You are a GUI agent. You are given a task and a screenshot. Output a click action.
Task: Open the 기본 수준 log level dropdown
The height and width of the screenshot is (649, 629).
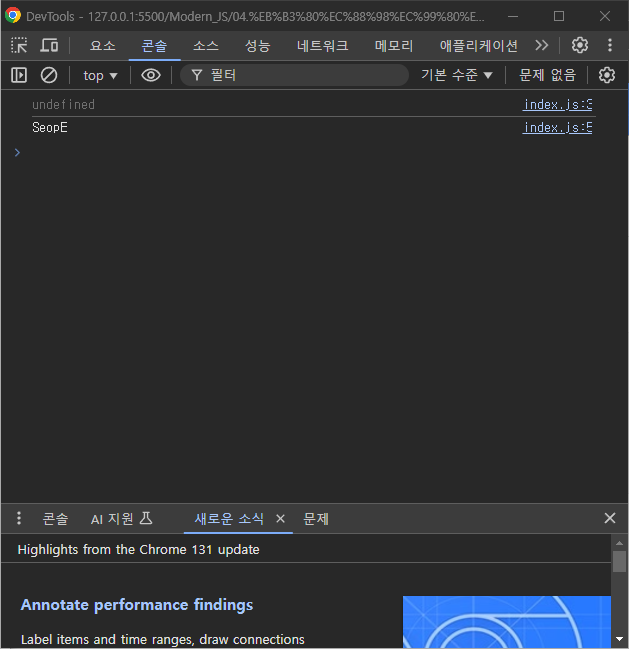(457, 75)
